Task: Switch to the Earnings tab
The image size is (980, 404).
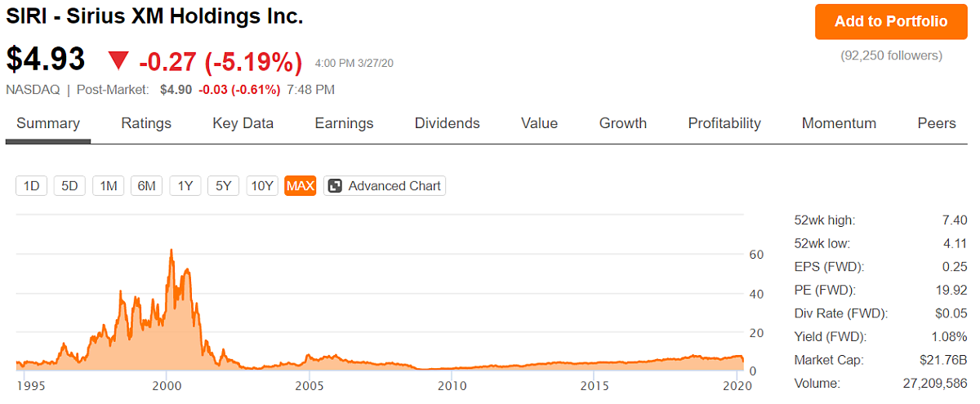Action: tap(344, 123)
